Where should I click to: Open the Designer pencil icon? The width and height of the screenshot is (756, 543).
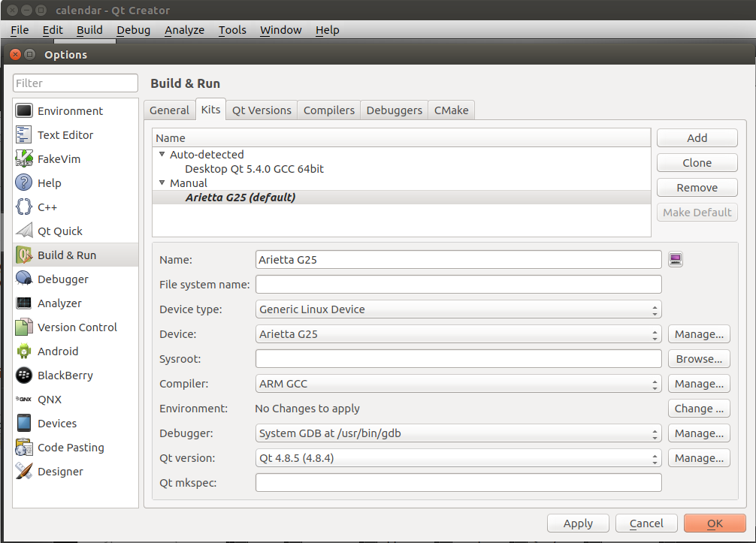coord(23,471)
